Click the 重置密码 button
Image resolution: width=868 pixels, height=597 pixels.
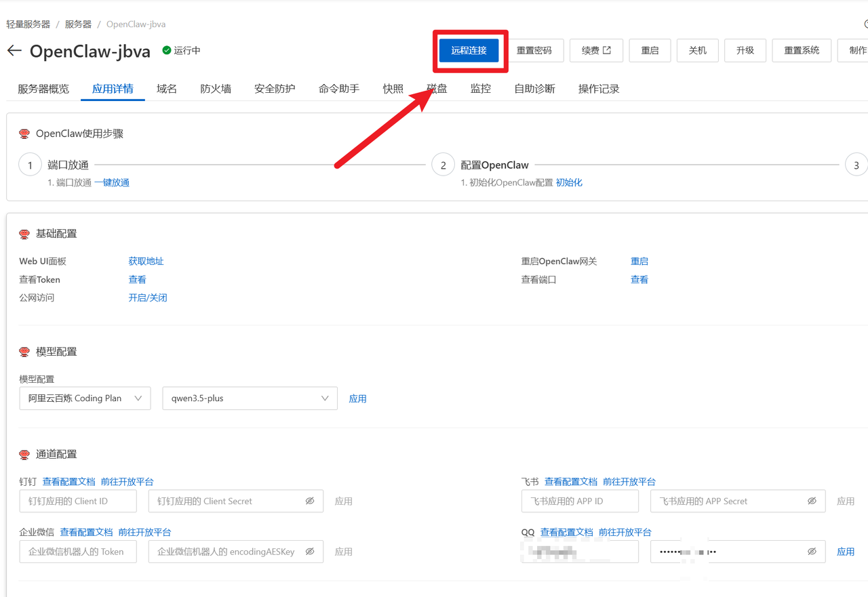click(x=534, y=50)
